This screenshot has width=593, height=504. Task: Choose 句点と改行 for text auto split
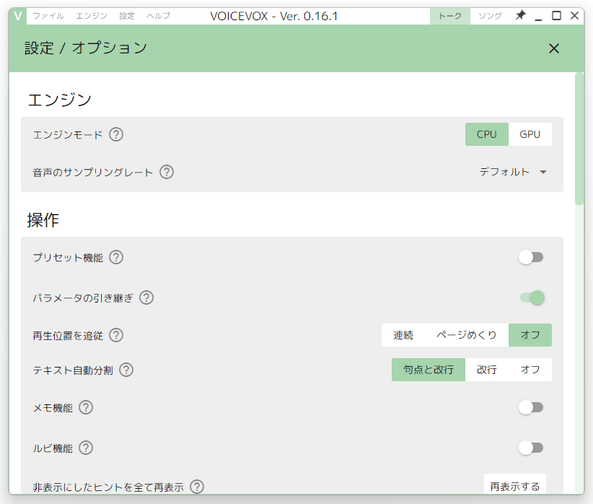[x=428, y=369]
